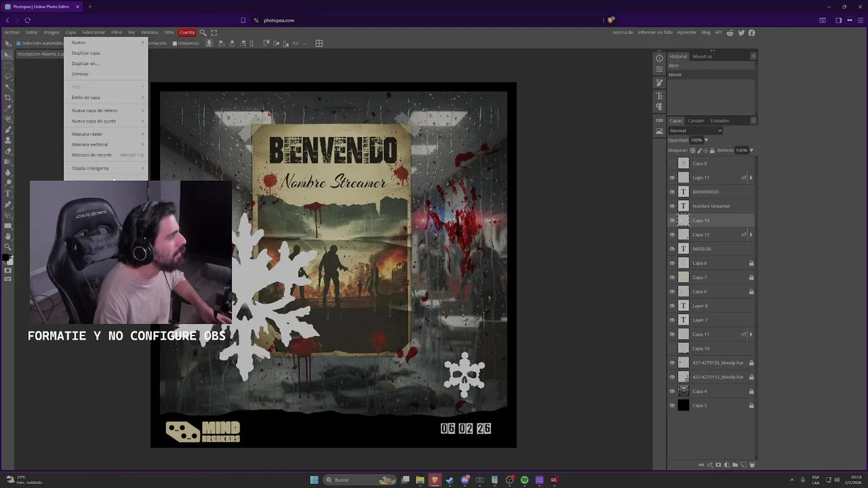Viewport: 868px width, 488px height.
Task: Switch to the Muestras tab
Action: pyautogui.click(x=702, y=56)
